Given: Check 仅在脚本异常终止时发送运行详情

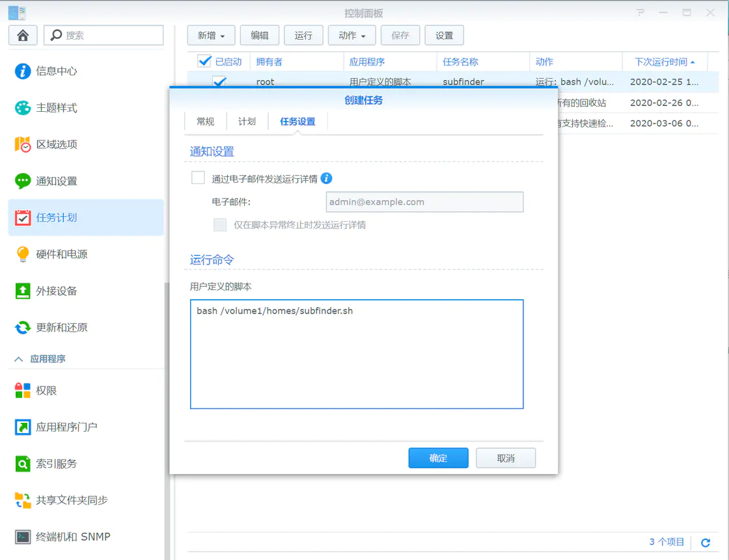Looking at the screenshot, I should 220,224.
